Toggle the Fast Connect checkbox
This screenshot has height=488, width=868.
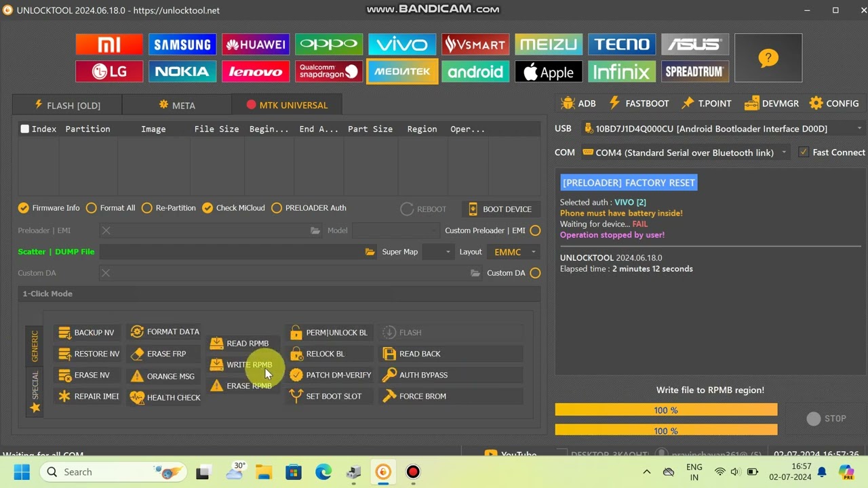tap(804, 152)
